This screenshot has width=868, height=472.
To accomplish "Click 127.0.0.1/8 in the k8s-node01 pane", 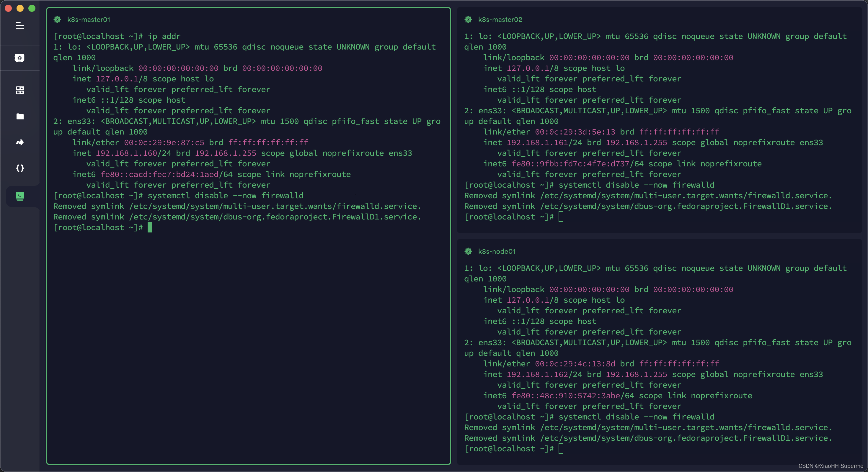I will [533, 300].
